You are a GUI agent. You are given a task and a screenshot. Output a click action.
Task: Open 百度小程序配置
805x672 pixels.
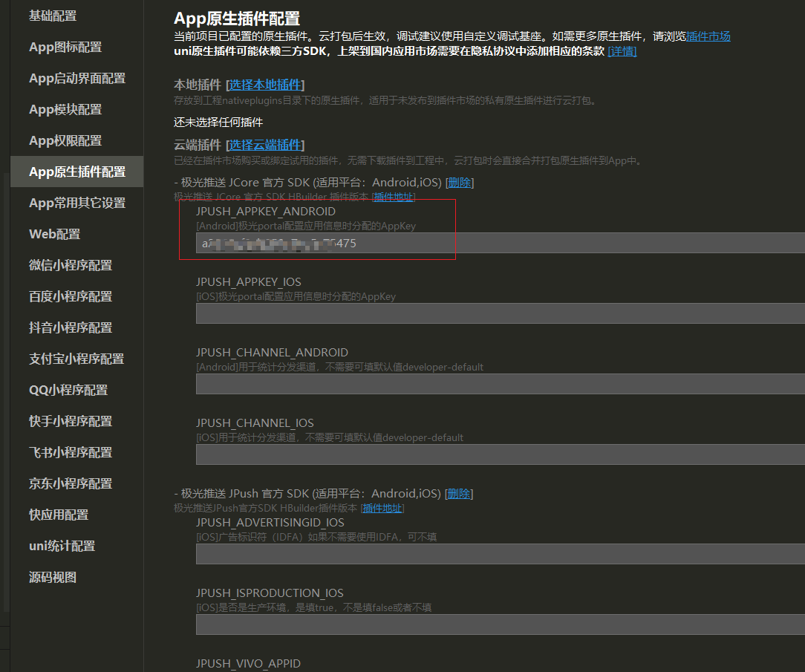click(71, 296)
